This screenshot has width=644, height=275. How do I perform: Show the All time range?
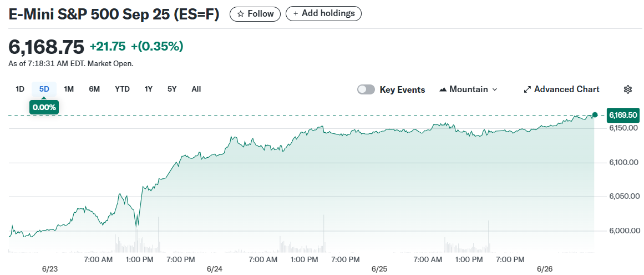click(x=196, y=89)
